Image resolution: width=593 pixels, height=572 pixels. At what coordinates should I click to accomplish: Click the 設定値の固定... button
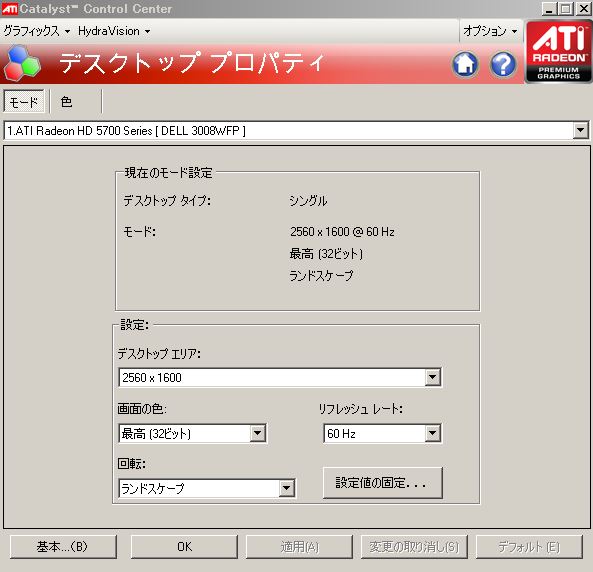click(x=382, y=483)
